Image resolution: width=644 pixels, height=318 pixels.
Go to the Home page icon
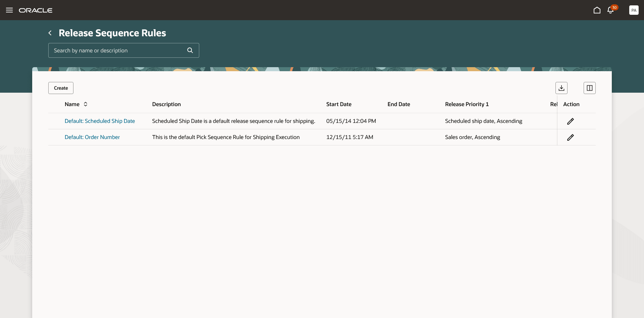(x=597, y=10)
